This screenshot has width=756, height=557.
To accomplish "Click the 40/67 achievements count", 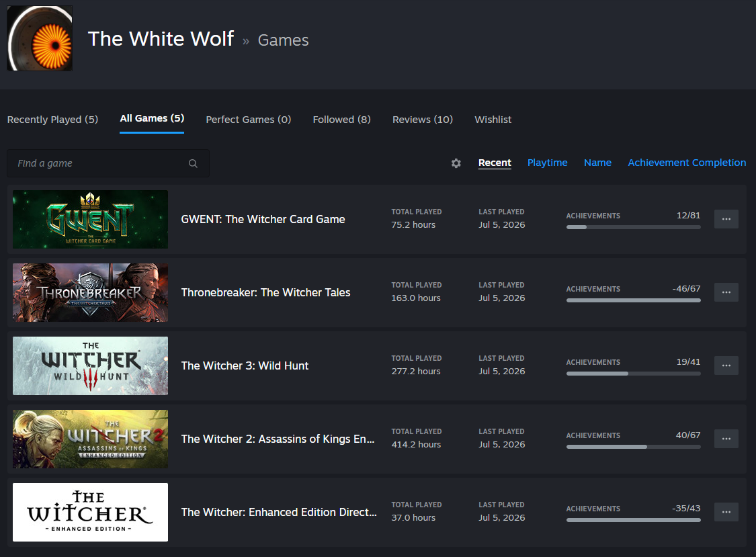I will click(688, 435).
